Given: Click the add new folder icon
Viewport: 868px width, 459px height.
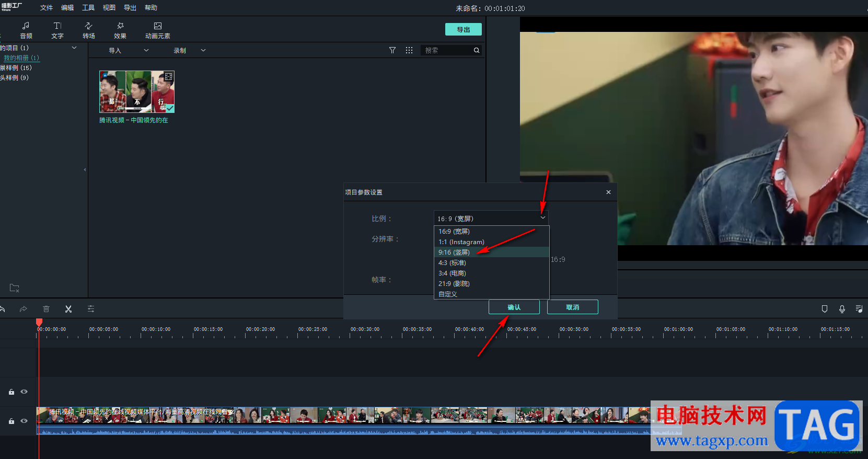Looking at the screenshot, I should (x=15, y=288).
